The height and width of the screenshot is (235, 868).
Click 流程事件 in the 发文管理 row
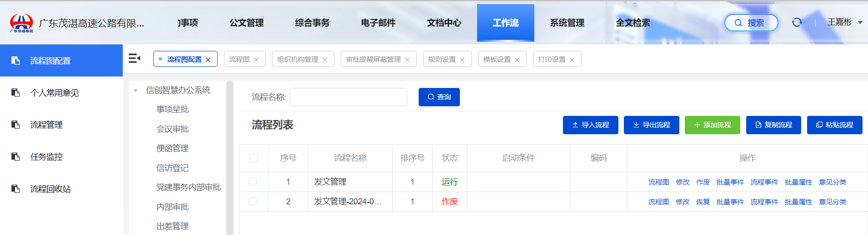coord(764,182)
